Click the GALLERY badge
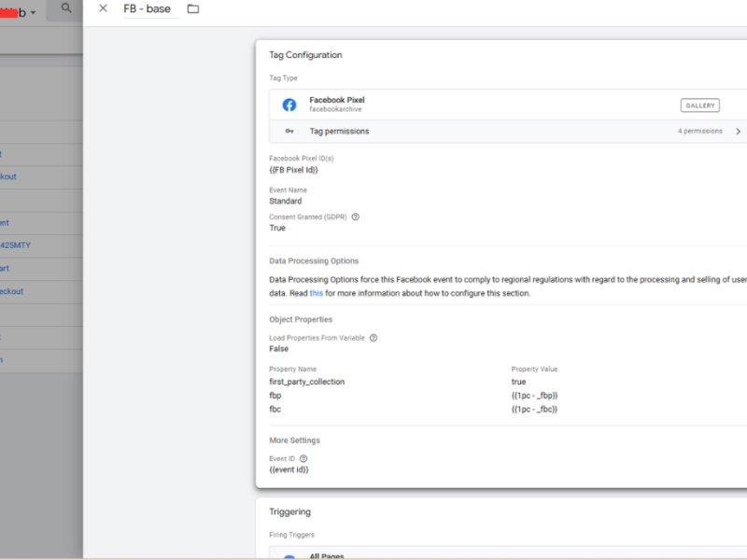This screenshot has width=747, height=560. pos(699,105)
